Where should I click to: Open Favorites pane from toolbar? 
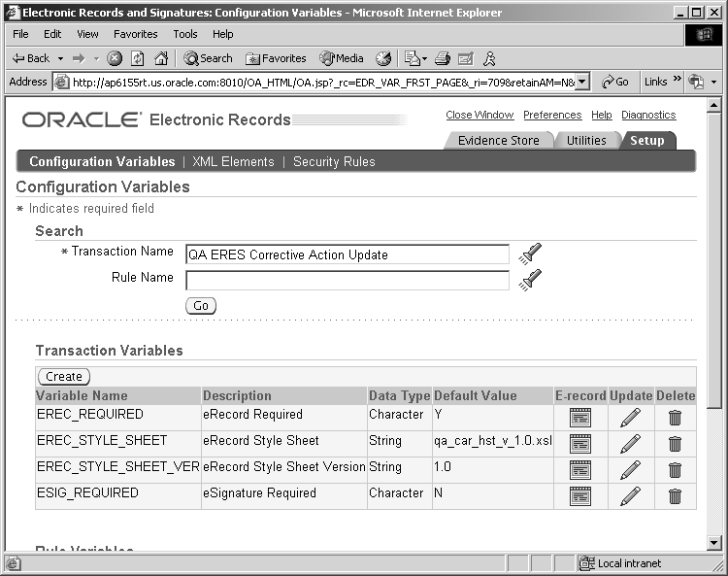276,58
